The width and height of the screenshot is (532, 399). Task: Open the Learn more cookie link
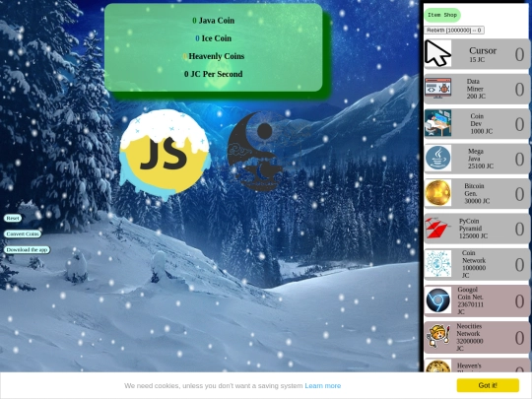coord(323,386)
